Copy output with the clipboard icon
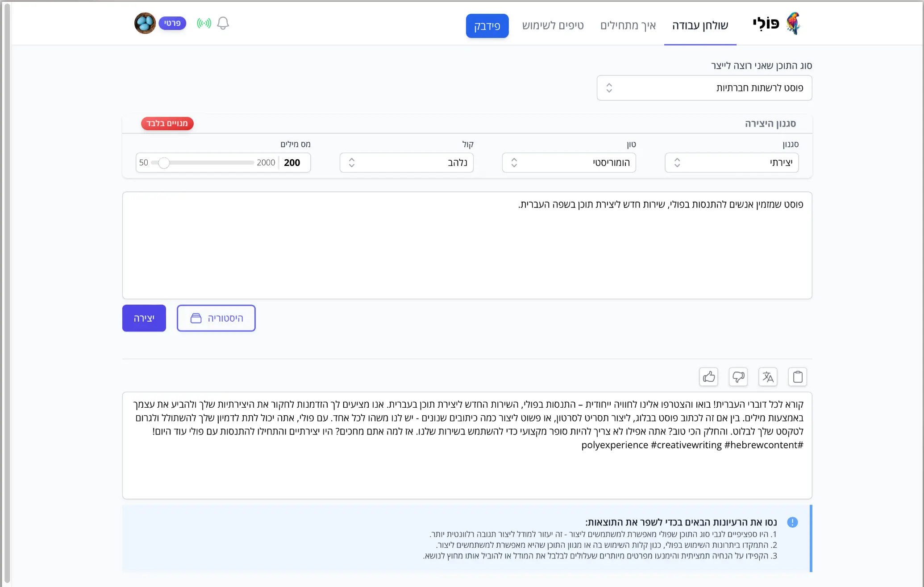Viewport: 924px width, 587px height. click(x=798, y=377)
